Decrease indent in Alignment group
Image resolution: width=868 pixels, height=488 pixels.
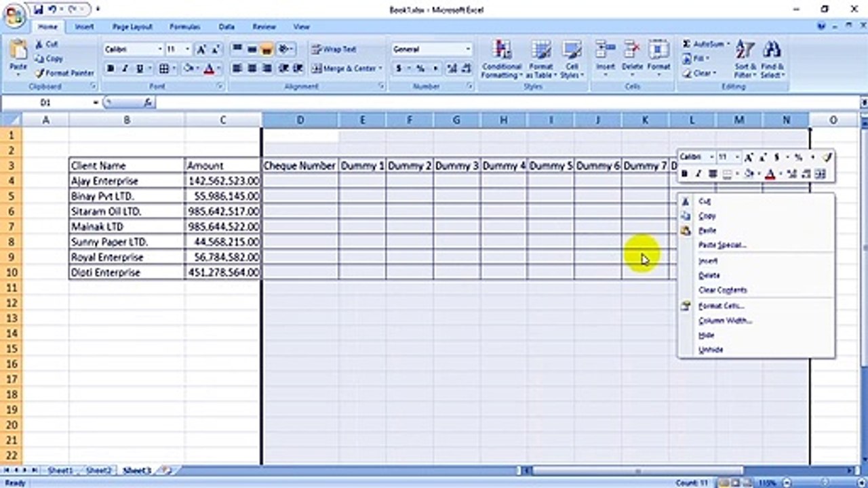284,68
